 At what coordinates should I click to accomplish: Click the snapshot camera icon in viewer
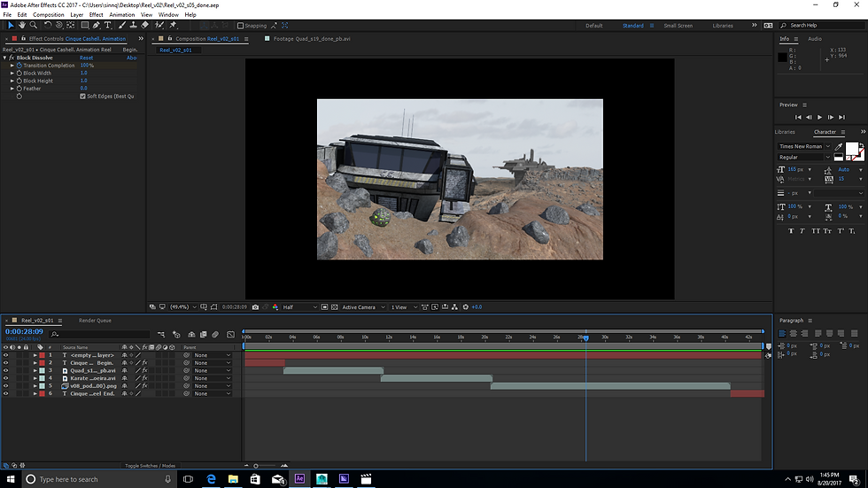pyautogui.click(x=255, y=307)
